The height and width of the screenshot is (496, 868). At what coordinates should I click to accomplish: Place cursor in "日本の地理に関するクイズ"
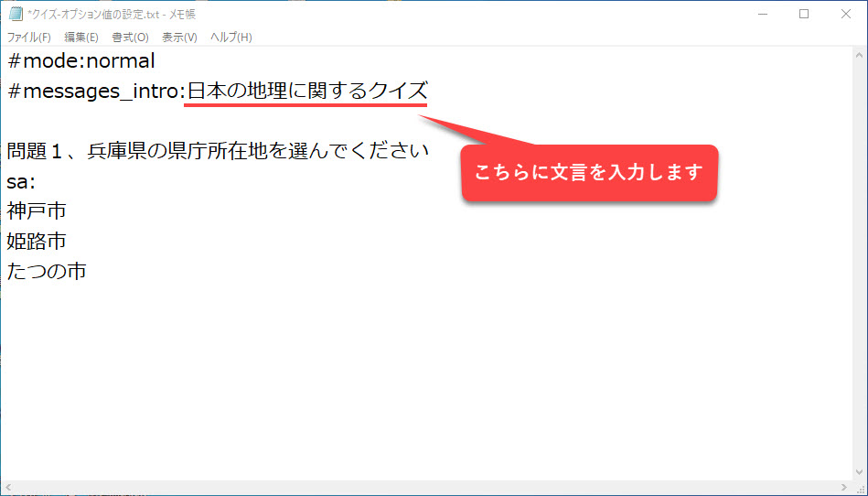307,91
